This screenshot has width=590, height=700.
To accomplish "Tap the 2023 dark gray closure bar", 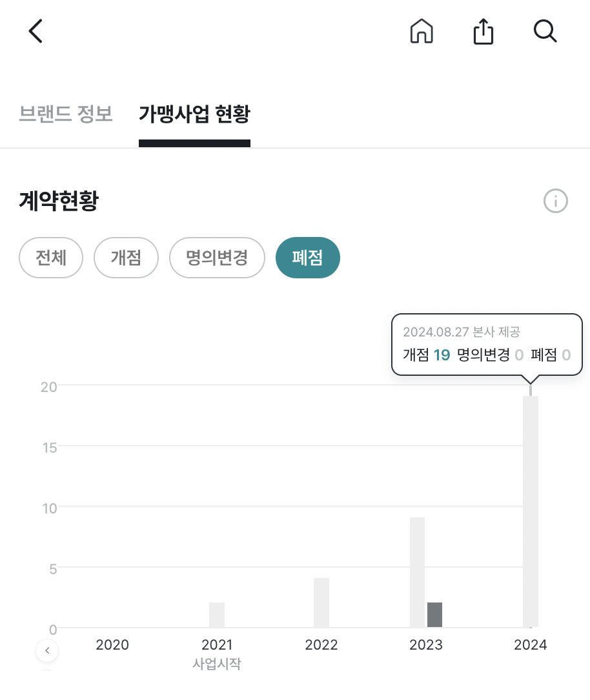I will tap(434, 614).
